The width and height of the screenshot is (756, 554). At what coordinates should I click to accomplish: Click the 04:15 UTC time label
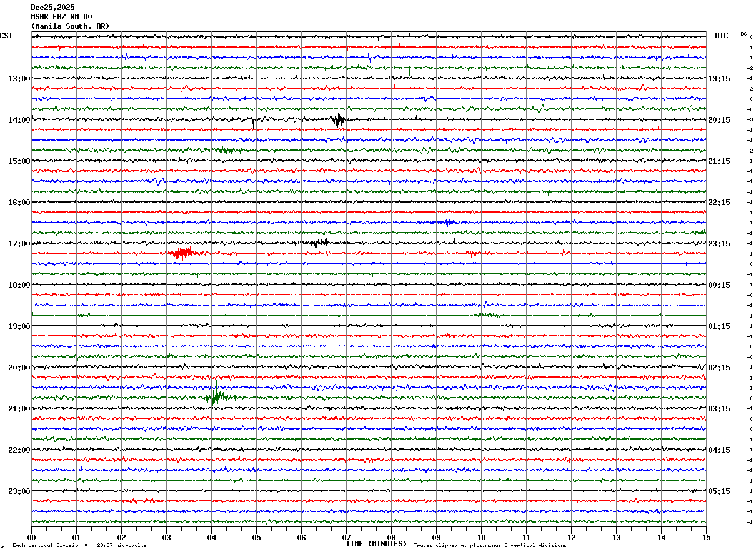(719, 450)
